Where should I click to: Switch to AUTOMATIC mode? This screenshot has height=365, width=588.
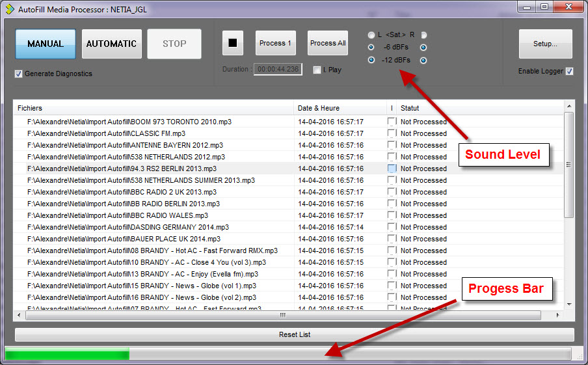tap(111, 44)
